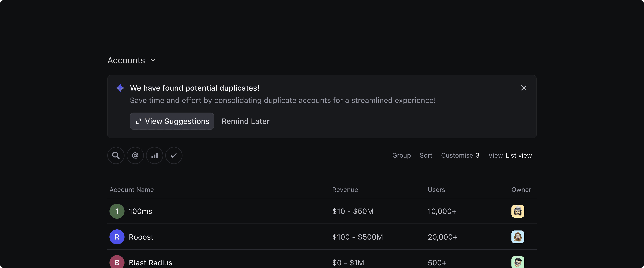Click the search magnifier icon
The height and width of the screenshot is (268, 644).
click(x=116, y=155)
